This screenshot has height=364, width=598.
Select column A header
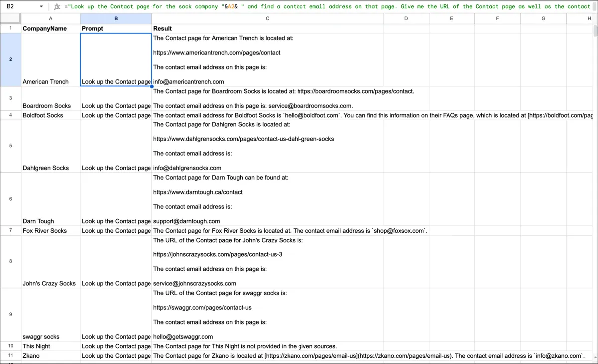pos(51,18)
